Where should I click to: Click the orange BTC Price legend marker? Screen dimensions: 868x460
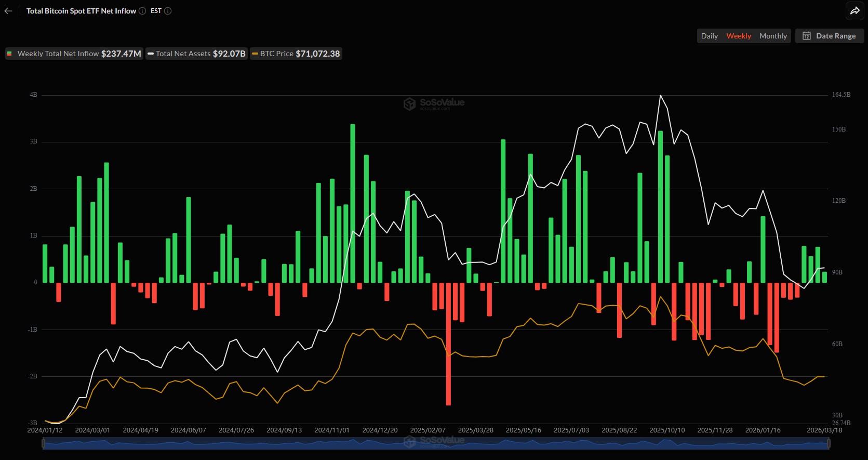[255, 54]
